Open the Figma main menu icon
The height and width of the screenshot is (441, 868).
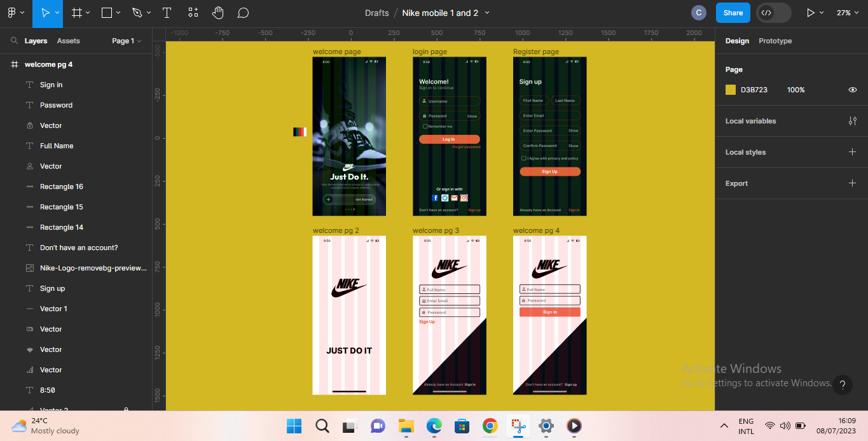pyautogui.click(x=11, y=13)
